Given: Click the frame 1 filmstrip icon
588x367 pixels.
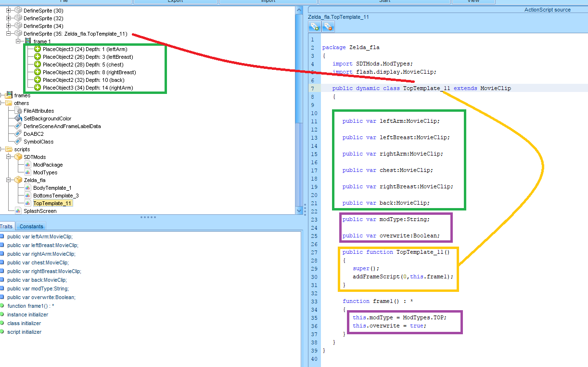Looking at the screenshot, I should point(28,42).
